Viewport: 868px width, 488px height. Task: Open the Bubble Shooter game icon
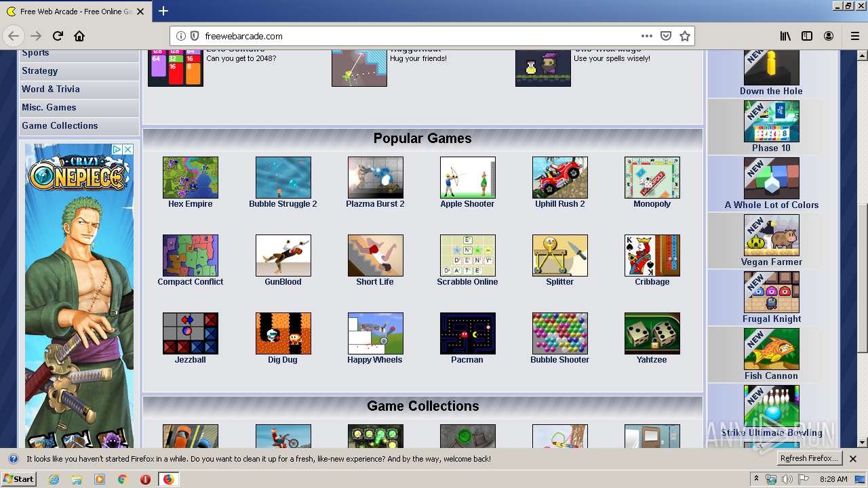click(x=560, y=333)
